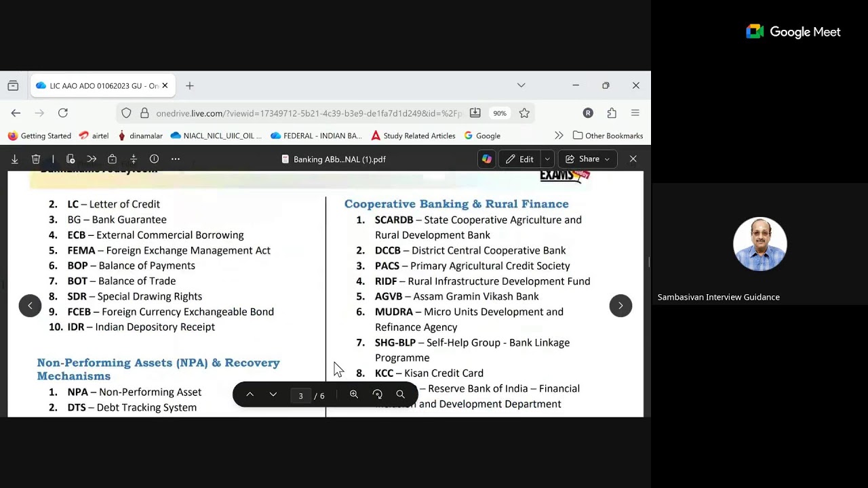
Task: Click the move-to double arrow icon
Action: [92, 159]
